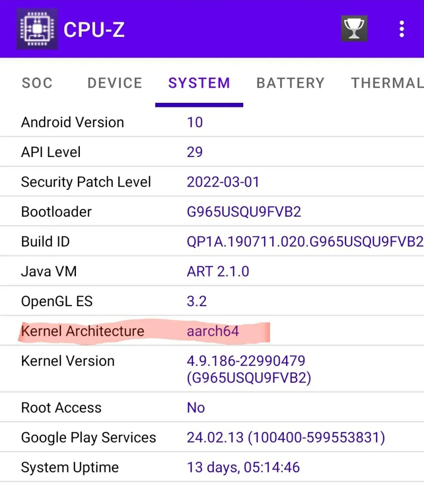Tap the OpenGL ES version 3.2
The image size is (424, 504).
[x=196, y=301]
